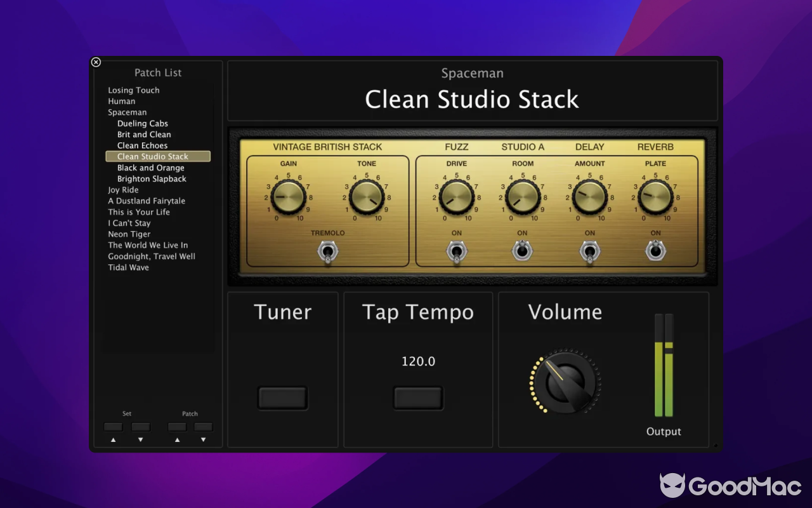Click the Tone knob on Vintage British Stack
Screen dimensions: 812x508
click(x=367, y=197)
